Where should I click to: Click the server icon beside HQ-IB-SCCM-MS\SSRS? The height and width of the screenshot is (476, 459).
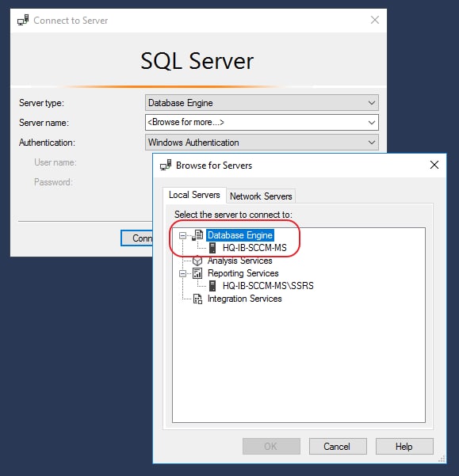tap(212, 286)
